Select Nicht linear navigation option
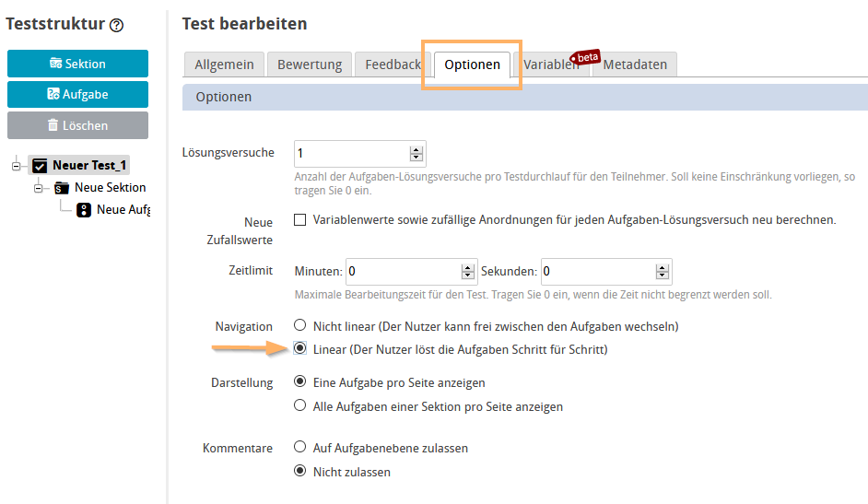 point(299,325)
